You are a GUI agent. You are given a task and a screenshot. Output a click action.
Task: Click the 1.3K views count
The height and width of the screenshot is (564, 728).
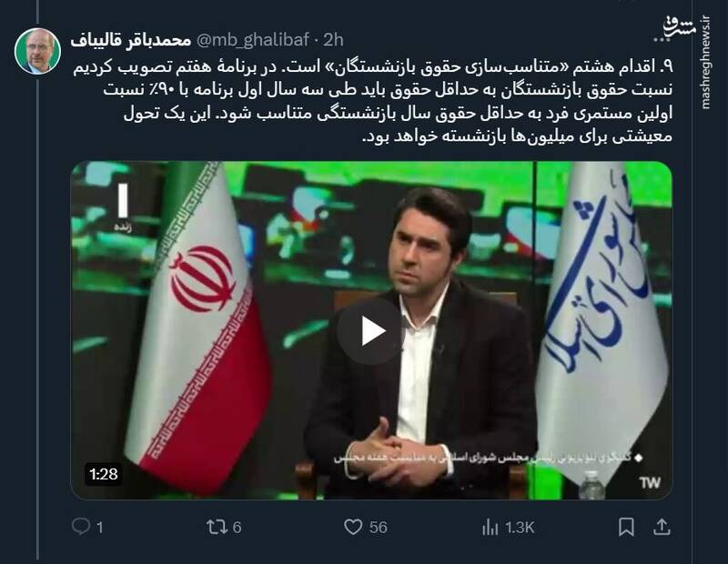click(x=520, y=528)
